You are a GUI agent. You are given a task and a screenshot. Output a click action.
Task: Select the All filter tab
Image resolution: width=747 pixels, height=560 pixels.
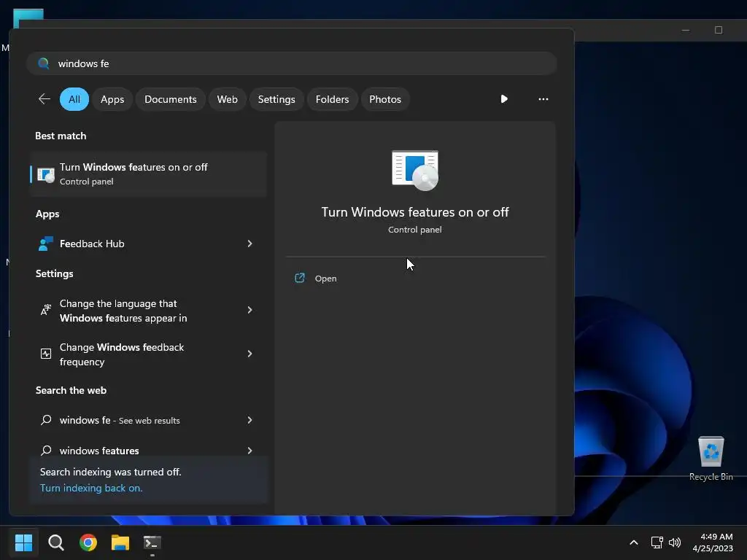coord(74,99)
